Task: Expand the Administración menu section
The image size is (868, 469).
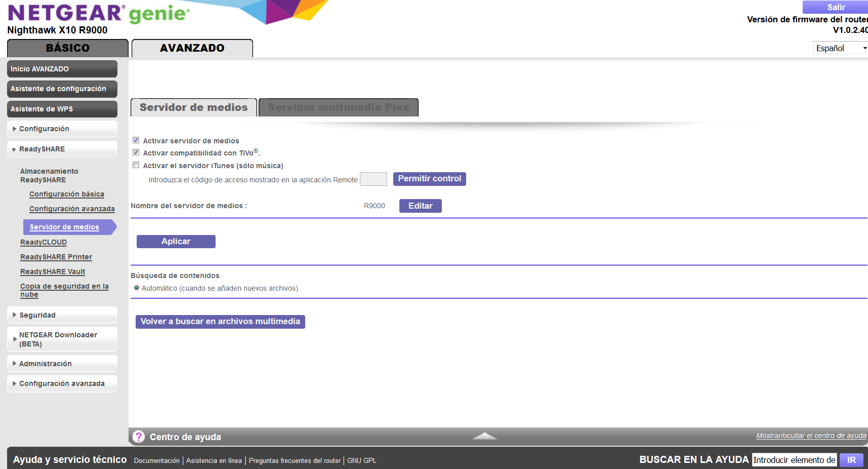Action: (62, 364)
